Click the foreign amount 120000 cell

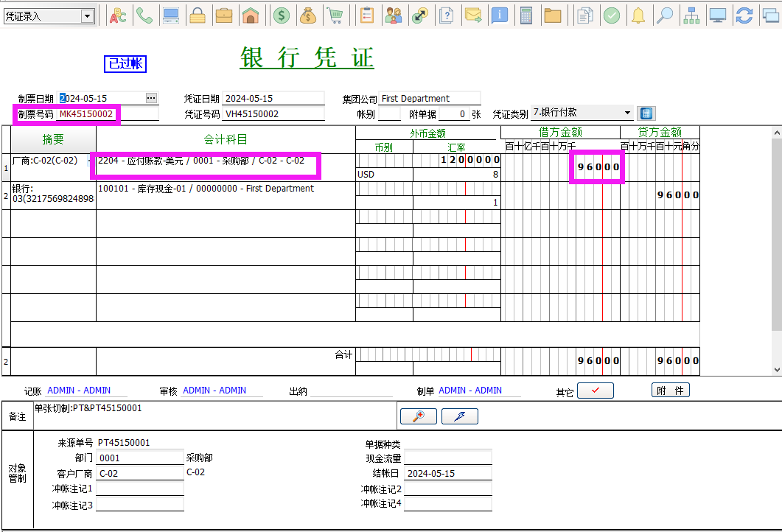point(428,160)
